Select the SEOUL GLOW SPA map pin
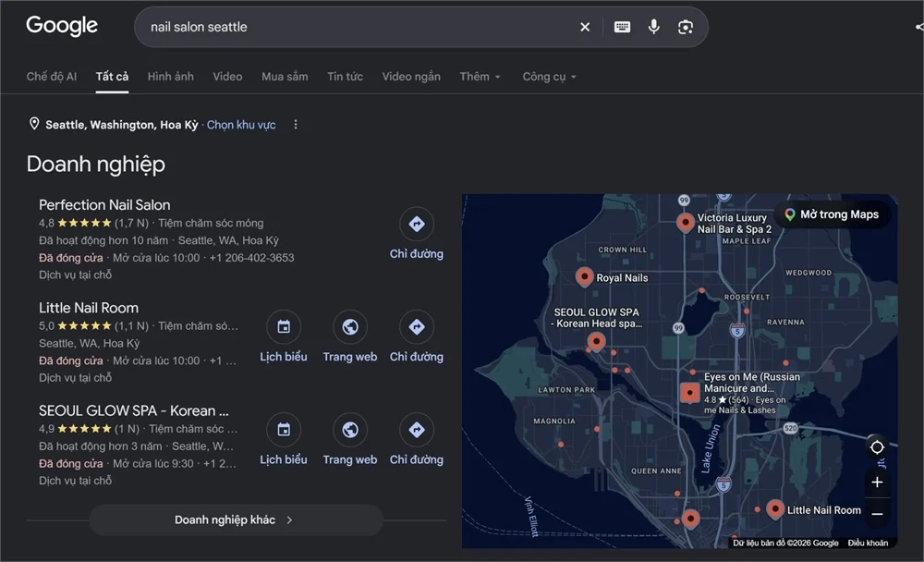This screenshot has height=562, width=924. (596, 341)
